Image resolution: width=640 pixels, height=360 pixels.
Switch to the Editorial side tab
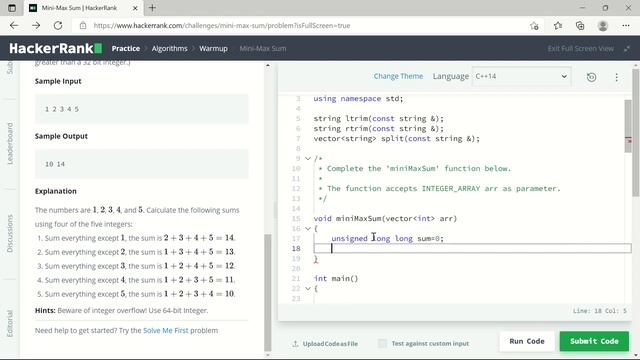pyautogui.click(x=10, y=323)
